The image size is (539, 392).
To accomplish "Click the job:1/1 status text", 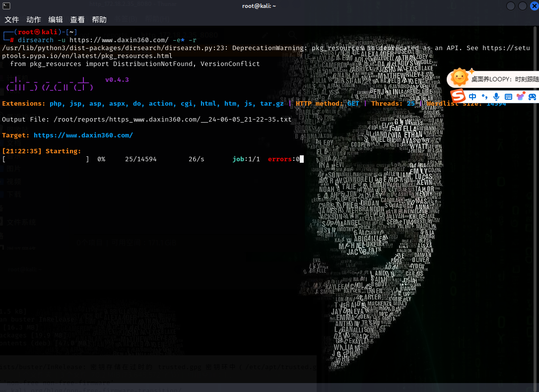I will [246, 159].
